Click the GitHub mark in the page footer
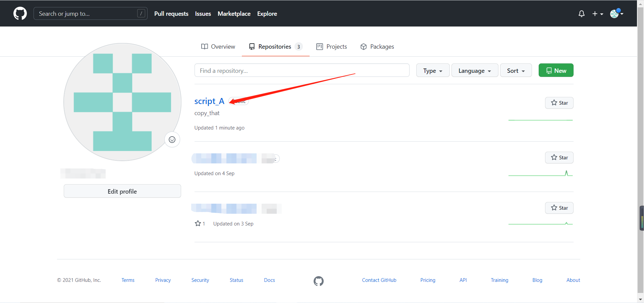The height and width of the screenshot is (303, 644). [x=318, y=281]
